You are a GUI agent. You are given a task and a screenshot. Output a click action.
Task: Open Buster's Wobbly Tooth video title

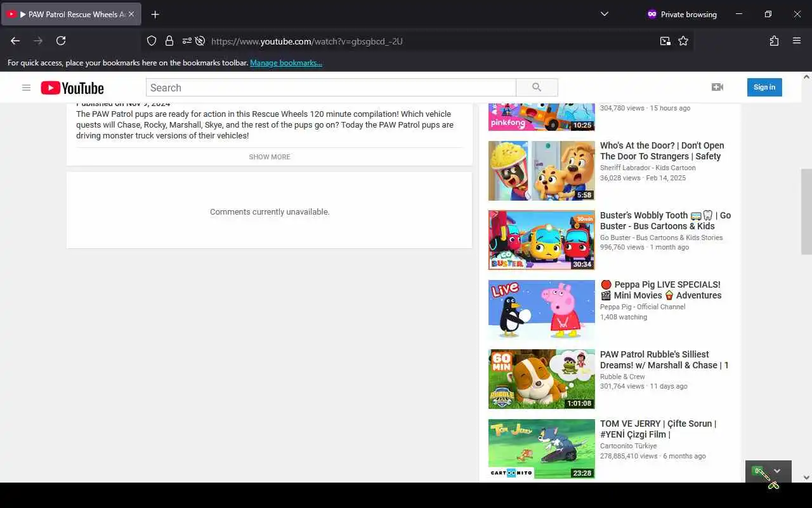[x=665, y=220]
